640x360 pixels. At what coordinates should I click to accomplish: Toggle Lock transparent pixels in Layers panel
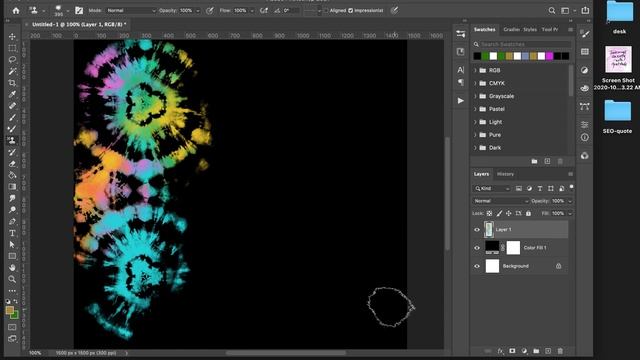click(489, 213)
